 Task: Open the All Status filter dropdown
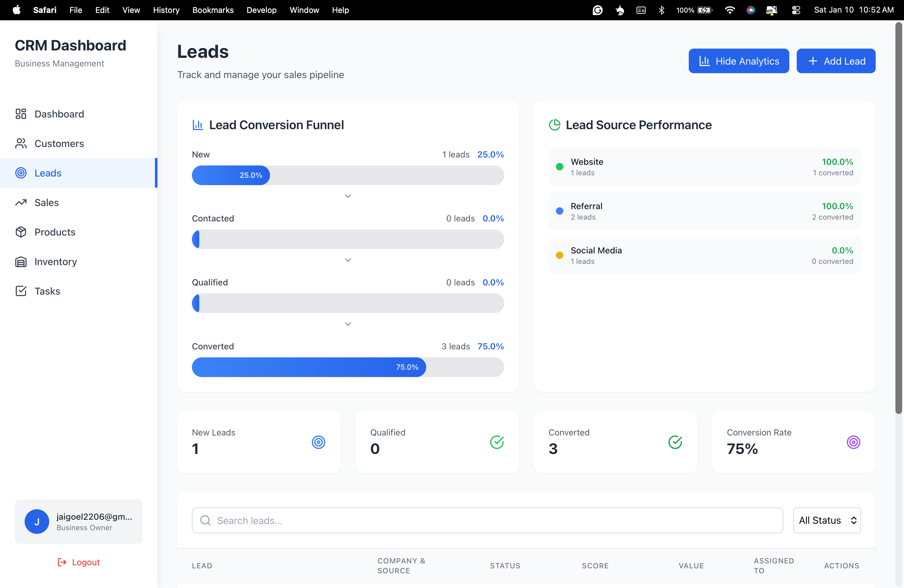827,520
